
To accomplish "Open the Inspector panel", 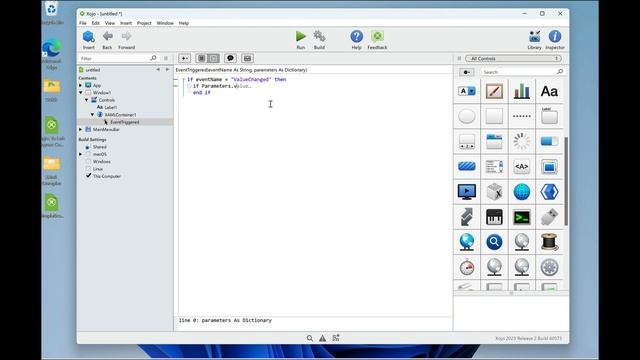I will pyautogui.click(x=555, y=40).
